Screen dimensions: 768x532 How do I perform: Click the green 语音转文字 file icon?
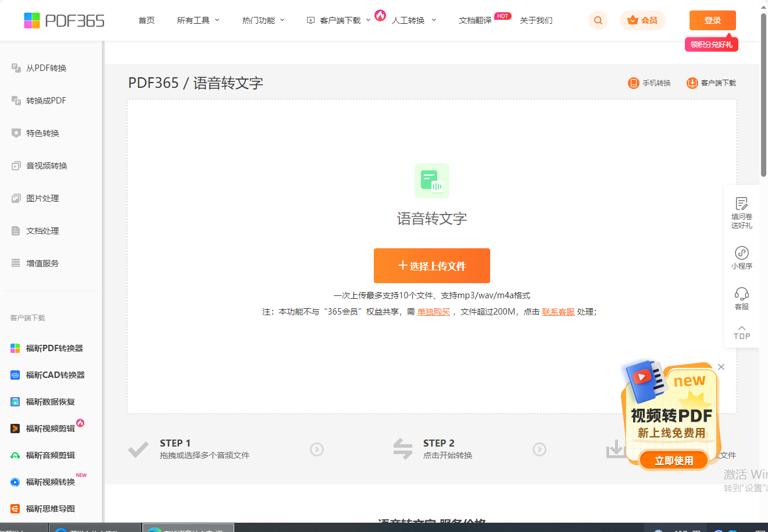coord(432,181)
